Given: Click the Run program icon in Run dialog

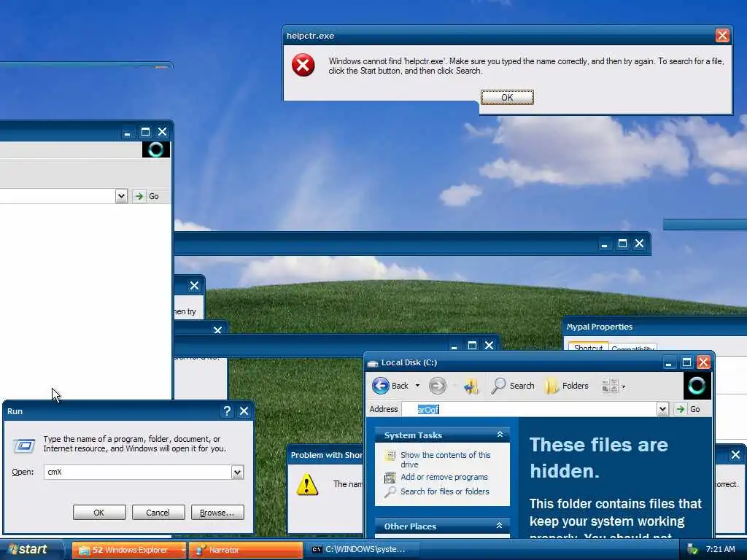Looking at the screenshot, I should [23, 446].
